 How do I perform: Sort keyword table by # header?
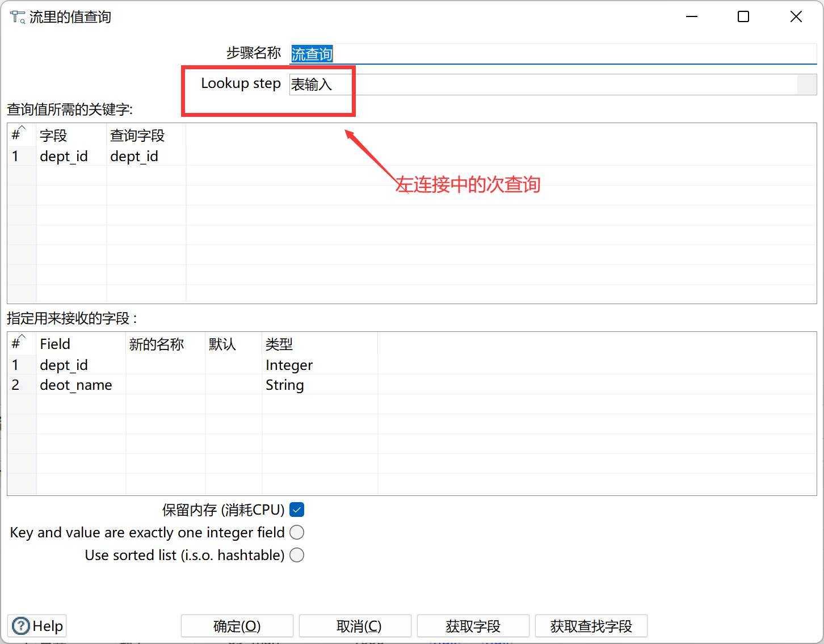click(22, 136)
